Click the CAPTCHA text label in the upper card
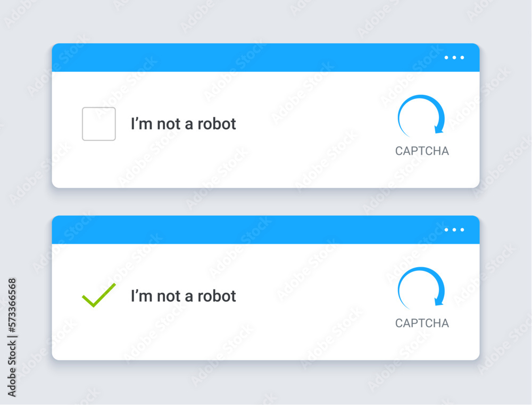Viewport: 532px width, 405px height. 422,151
